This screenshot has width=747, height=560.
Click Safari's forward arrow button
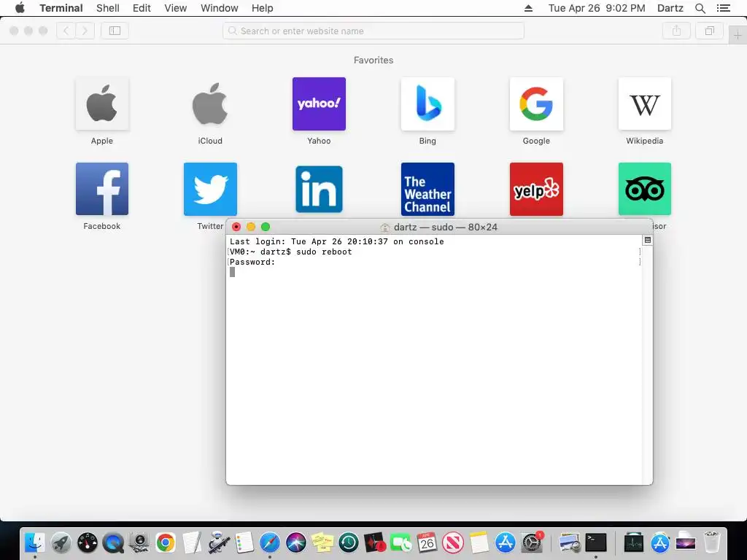(x=85, y=31)
